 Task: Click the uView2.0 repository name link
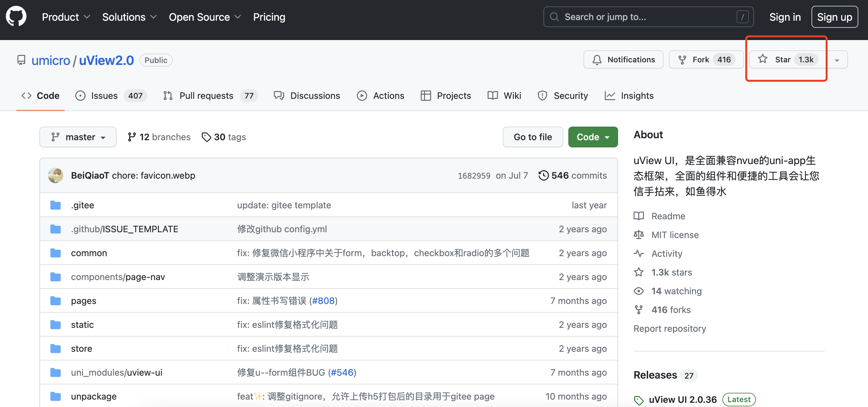click(106, 60)
